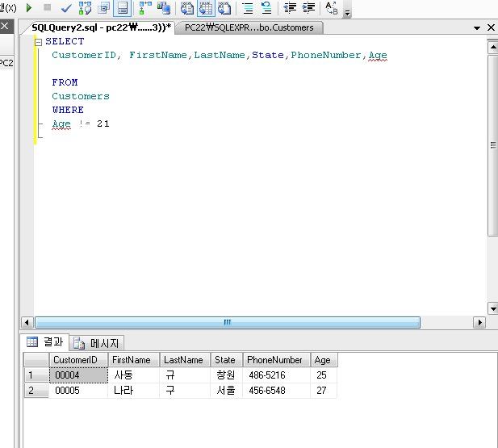
Task: Select the FirstName column header
Action: tap(134, 360)
